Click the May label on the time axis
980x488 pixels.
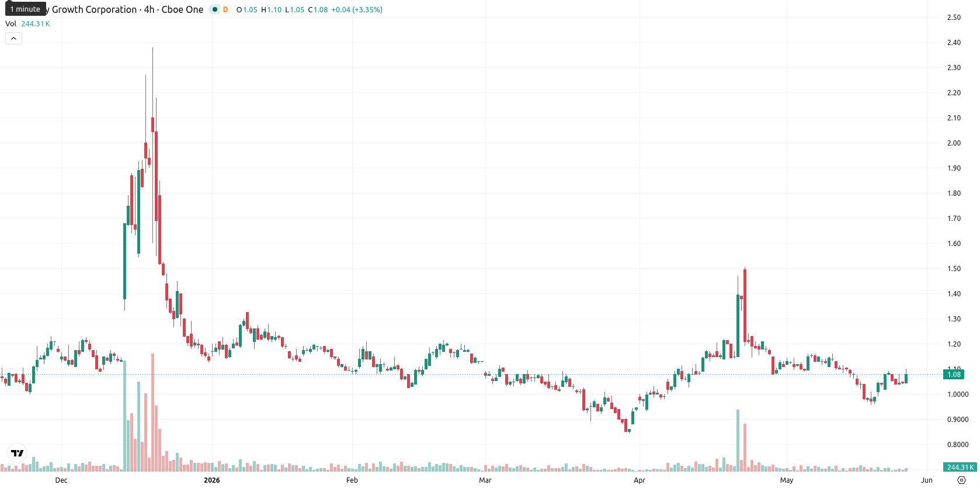click(x=787, y=480)
